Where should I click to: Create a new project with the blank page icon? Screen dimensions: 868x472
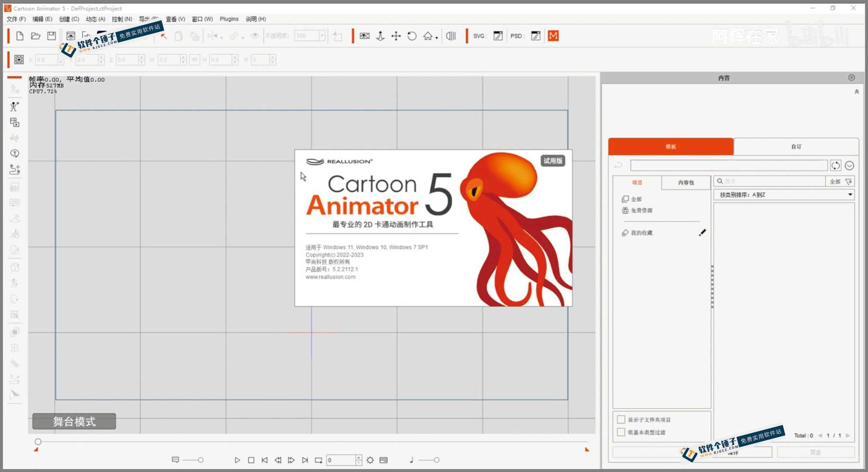(20, 36)
